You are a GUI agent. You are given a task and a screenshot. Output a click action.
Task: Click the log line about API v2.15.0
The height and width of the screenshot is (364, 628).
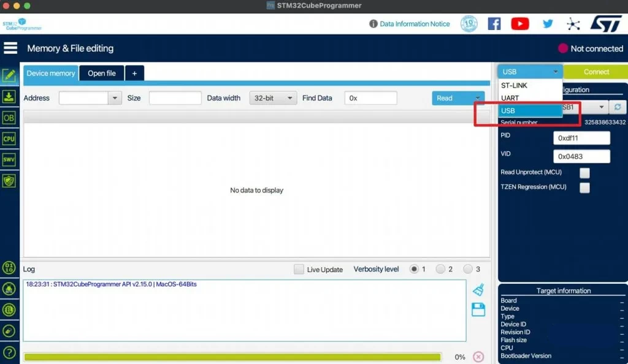(112, 284)
